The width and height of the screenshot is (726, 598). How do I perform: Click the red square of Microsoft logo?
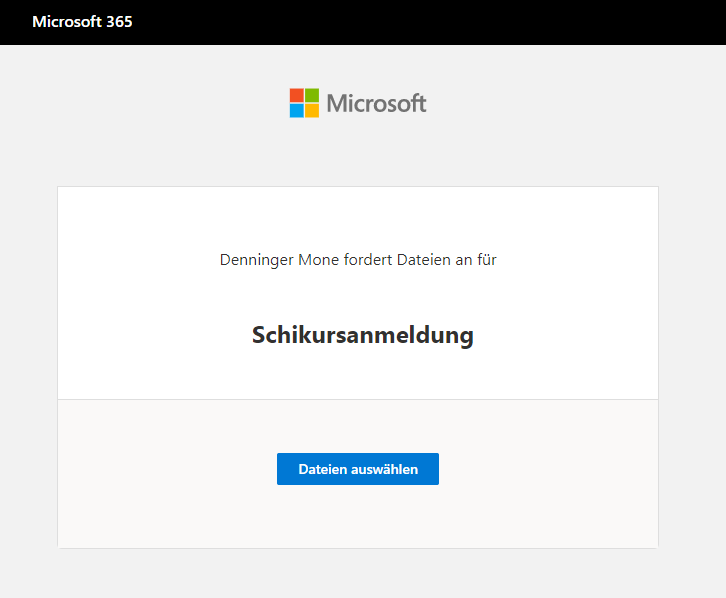coord(297,95)
